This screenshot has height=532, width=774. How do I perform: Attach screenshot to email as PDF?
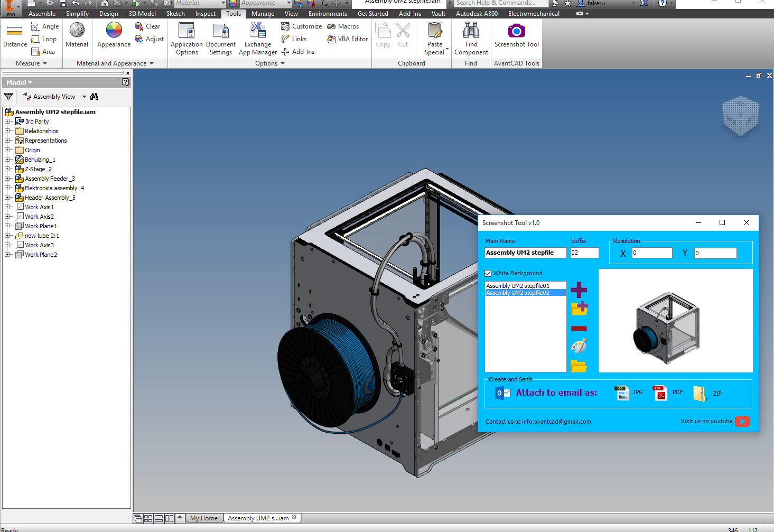click(x=661, y=393)
